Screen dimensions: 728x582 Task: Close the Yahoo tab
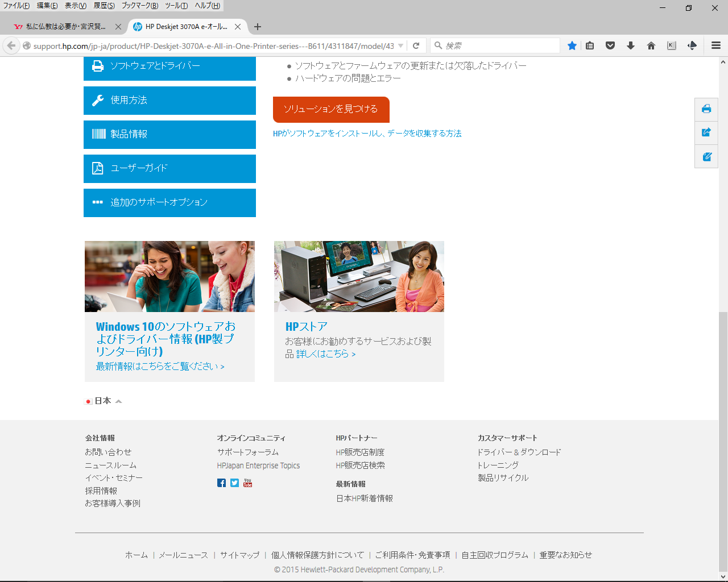pyautogui.click(x=118, y=27)
